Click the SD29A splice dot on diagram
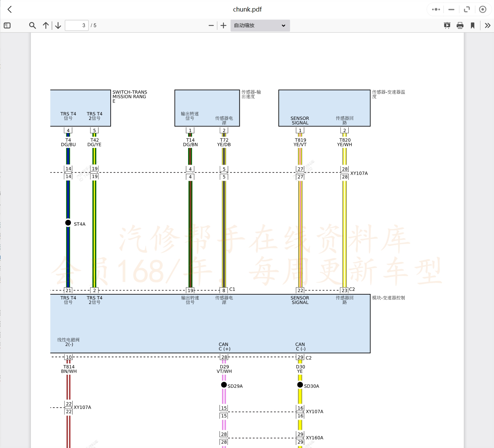The width and height of the screenshot is (494, 448). (224, 385)
